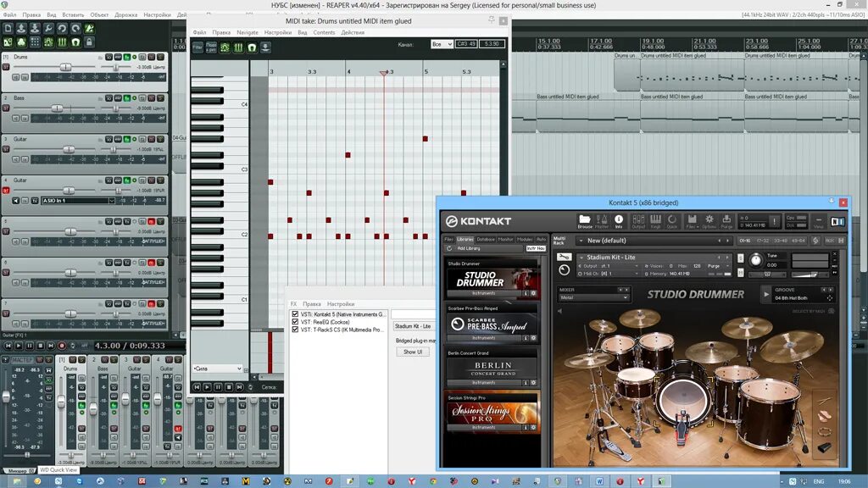Open project settings with the wrench icon
Image resolution: width=868 pixels, height=488 pixels.
pyautogui.click(x=48, y=28)
